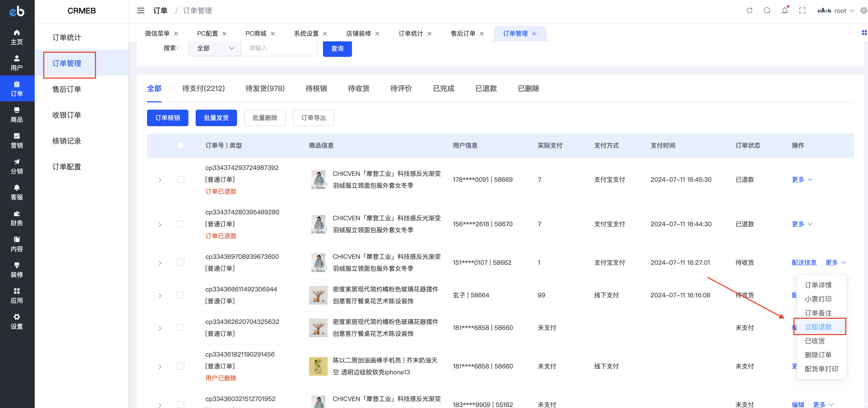Click the 批量发货 button
The image size is (868, 408).
click(x=216, y=118)
